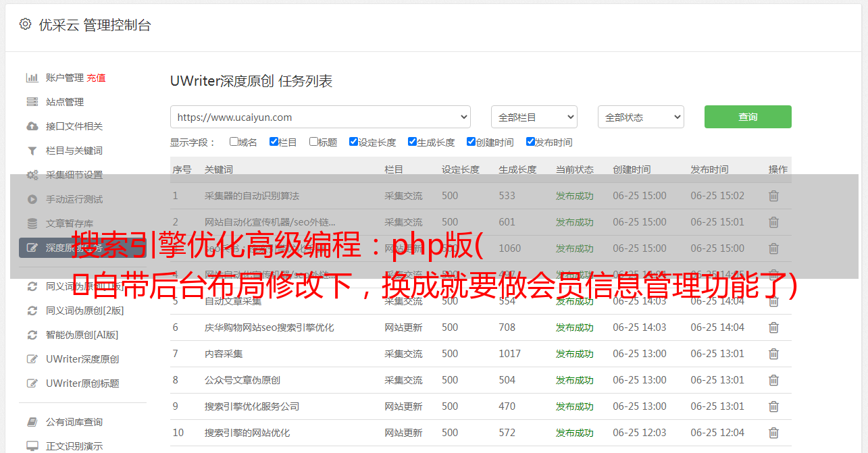Click the keyword 庆华购物网站seo搜索引擎优化
Image resolution: width=868 pixels, height=453 pixels.
(x=270, y=327)
